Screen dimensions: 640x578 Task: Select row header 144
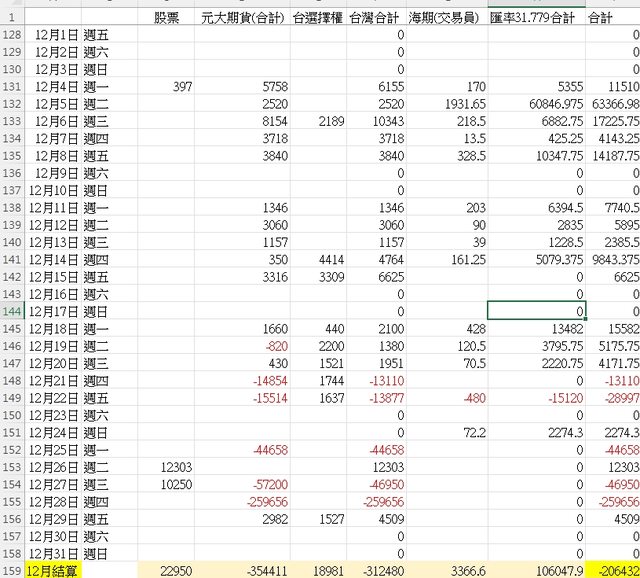click(x=11, y=311)
